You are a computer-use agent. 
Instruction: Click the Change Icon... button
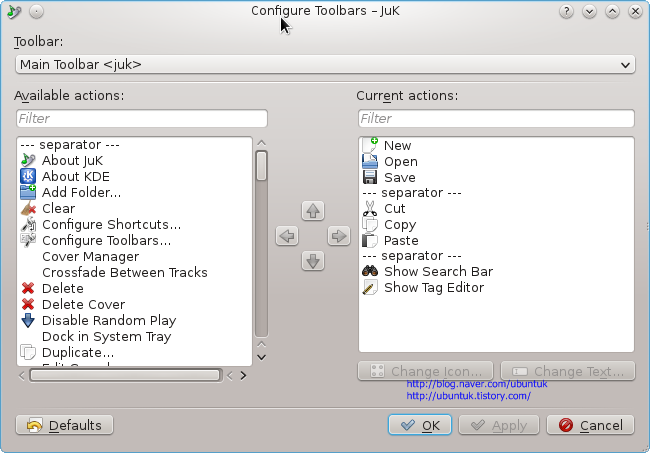coord(425,371)
